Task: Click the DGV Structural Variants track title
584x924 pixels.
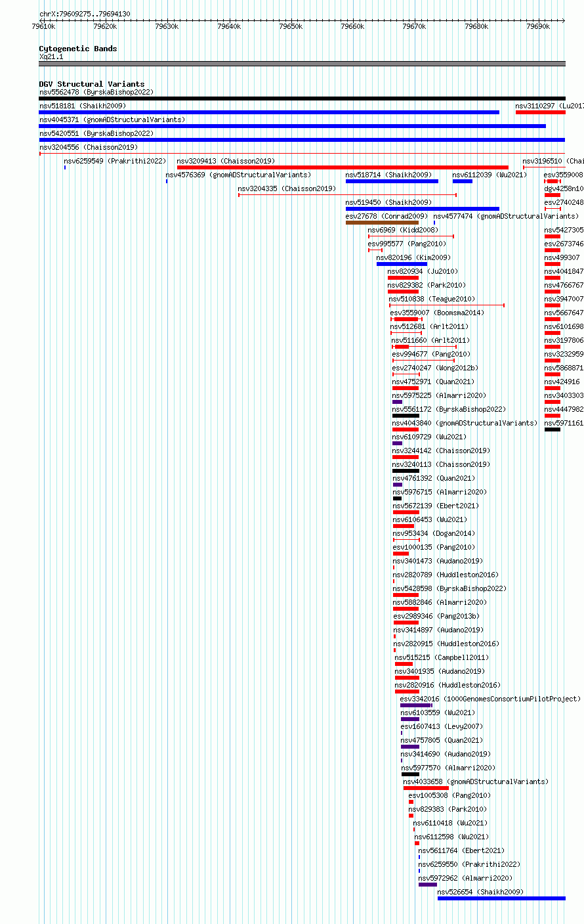Action: 91,84
